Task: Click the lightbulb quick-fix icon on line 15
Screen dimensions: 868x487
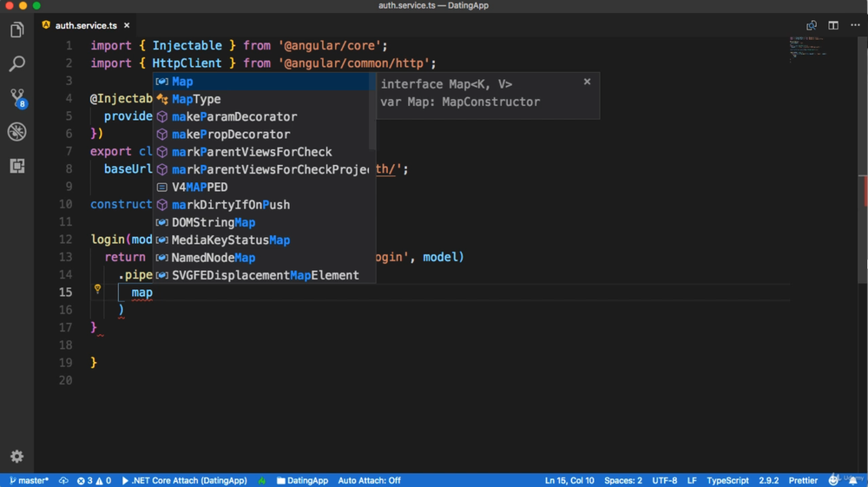Action: tap(98, 289)
